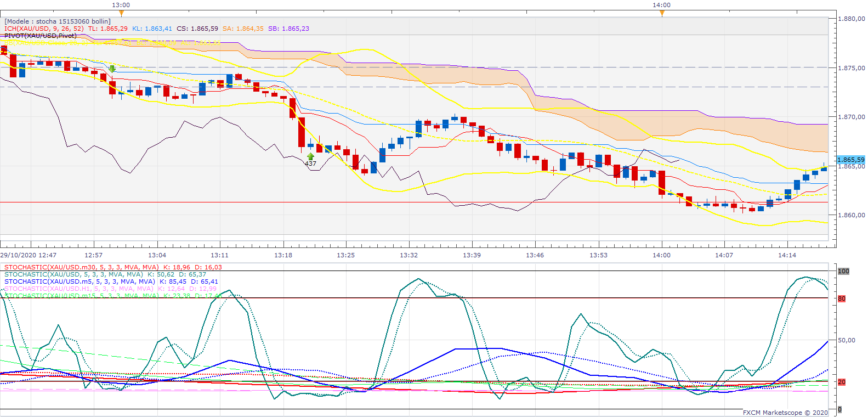Screen dimensions: 868x417
Task: Click the stochastic 100 level label
Action: point(843,271)
